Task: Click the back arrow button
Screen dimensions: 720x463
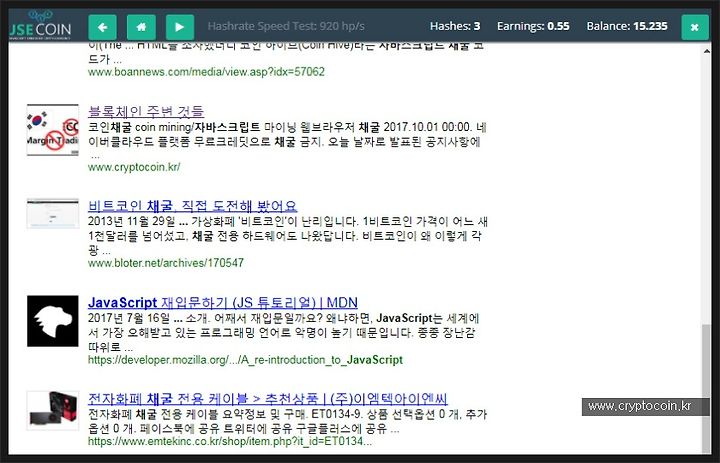Action: coord(102,27)
